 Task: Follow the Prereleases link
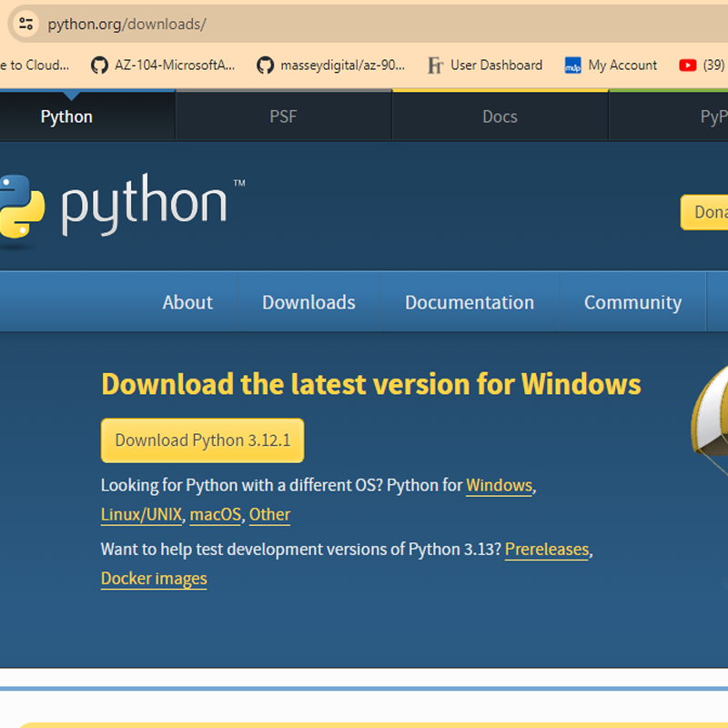coord(547,550)
